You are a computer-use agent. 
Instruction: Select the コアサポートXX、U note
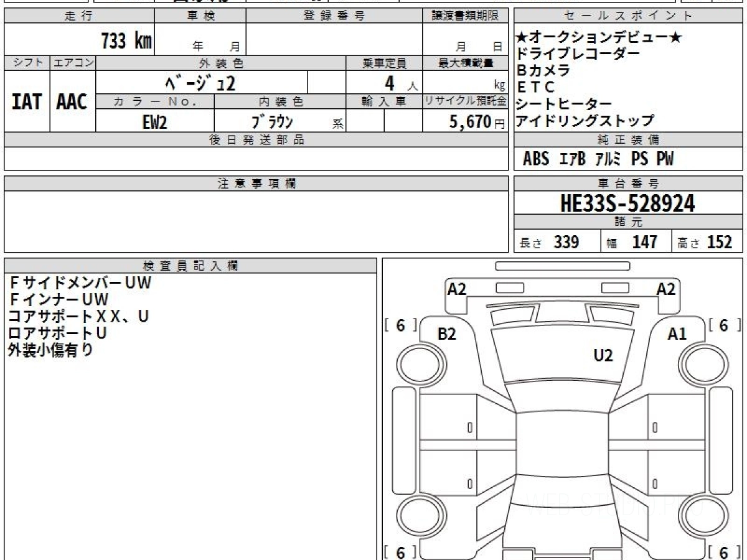coord(78,316)
